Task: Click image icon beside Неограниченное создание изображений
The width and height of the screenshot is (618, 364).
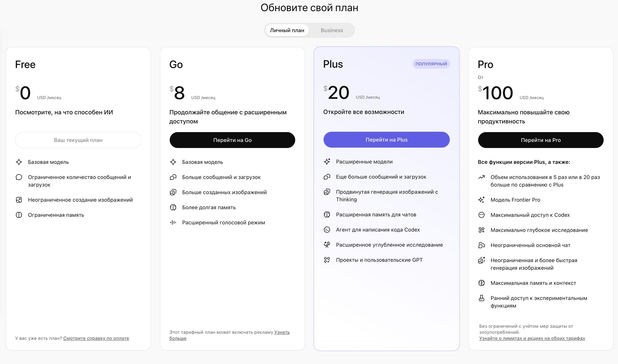Action: 19,200
